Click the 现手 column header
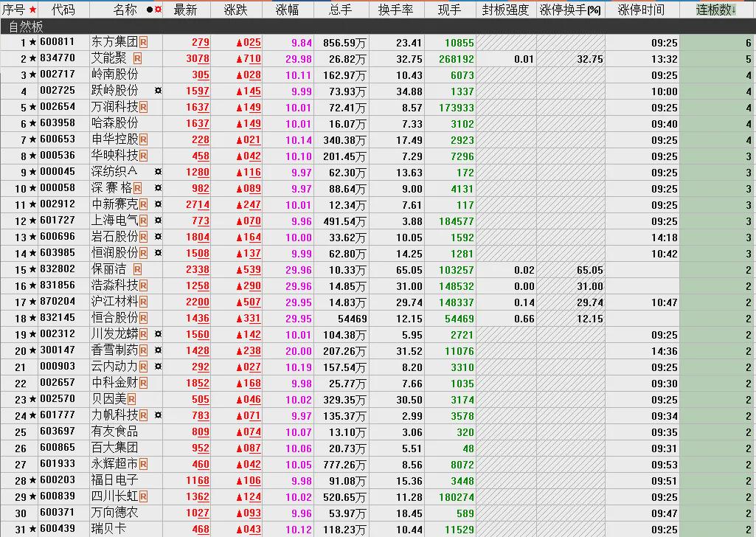The image size is (756, 537). coord(449,10)
